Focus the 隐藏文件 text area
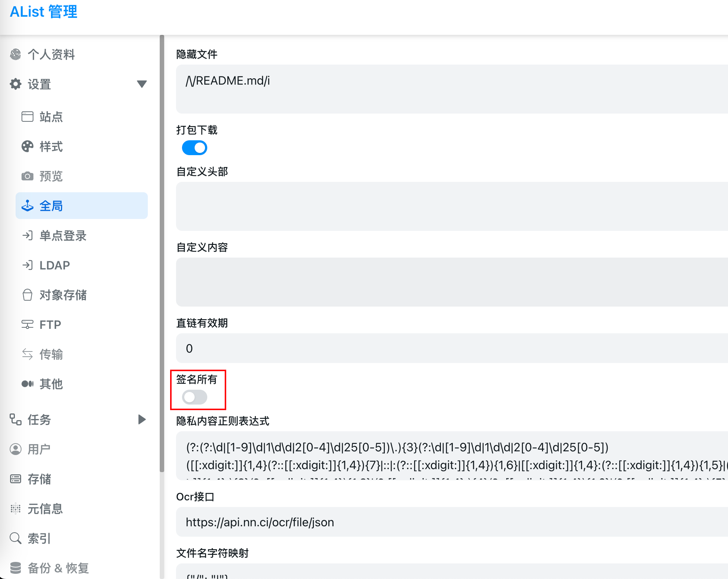728x579 pixels. pyautogui.click(x=452, y=89)
